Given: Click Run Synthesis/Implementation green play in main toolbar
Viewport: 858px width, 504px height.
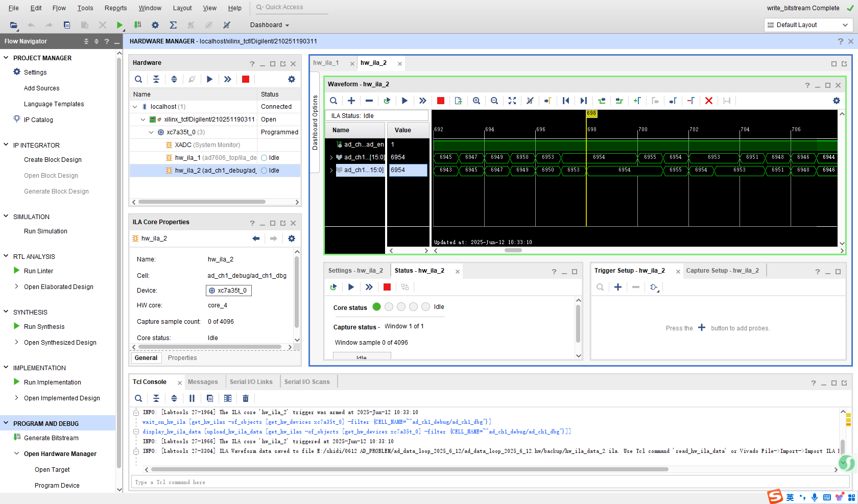Looking at the screenshot, I should pos(120,25).
